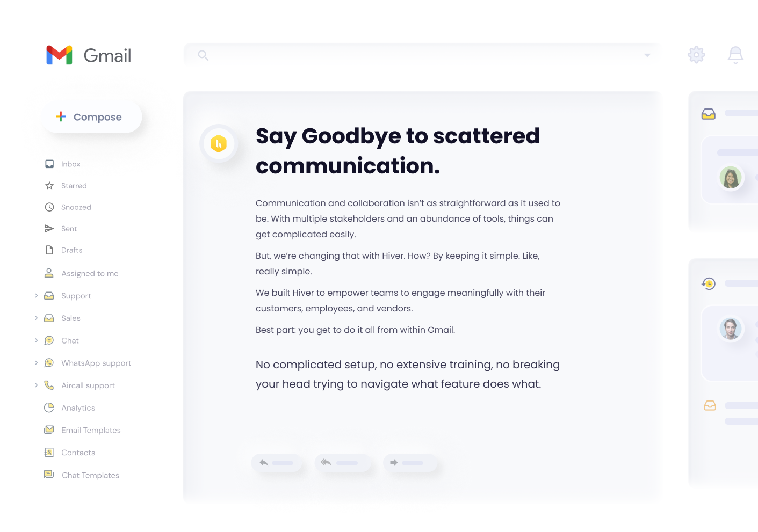Click the WhatsApp support icon
Viewport: 758px width, 532px height.
pyautogui.click(x=49, y=363)
